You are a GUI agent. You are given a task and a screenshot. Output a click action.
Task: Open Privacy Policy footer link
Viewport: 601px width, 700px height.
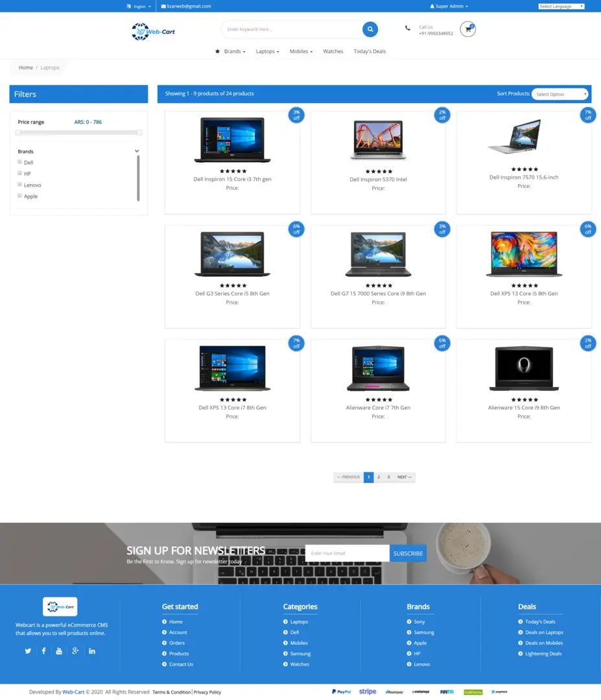(207, 692)
